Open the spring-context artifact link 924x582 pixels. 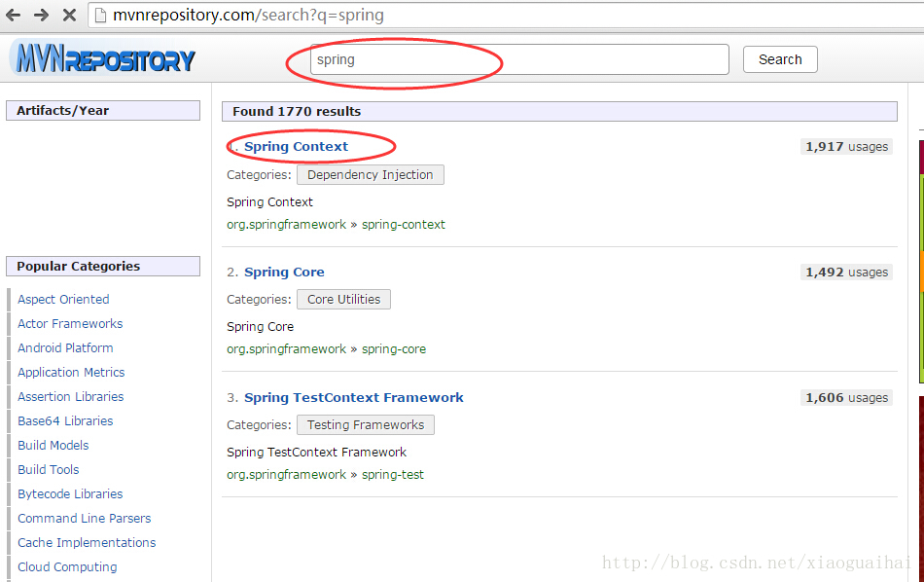coord(403,225)
